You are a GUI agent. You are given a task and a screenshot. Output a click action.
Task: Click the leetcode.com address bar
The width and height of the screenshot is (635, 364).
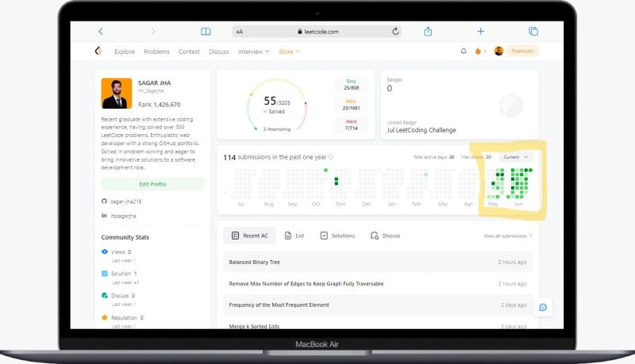coord(317,32)
